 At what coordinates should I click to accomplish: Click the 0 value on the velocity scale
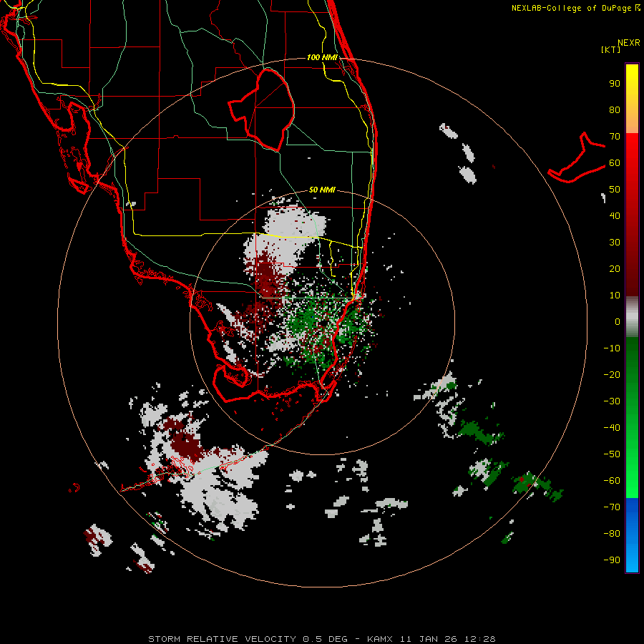[618, 321]
